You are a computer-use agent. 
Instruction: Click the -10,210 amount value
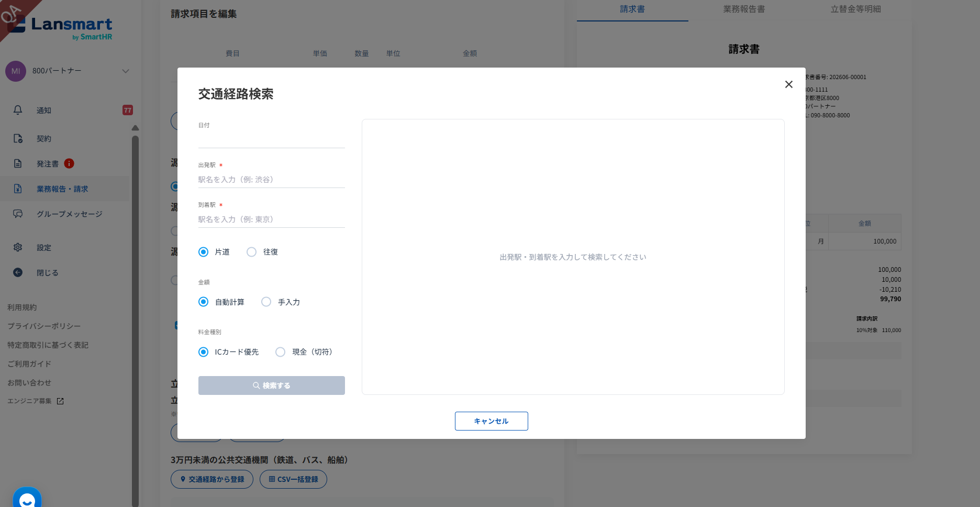[890, 290]
